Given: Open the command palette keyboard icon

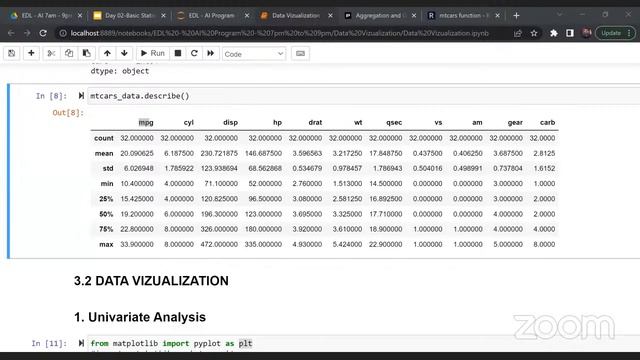Looking at the screenshot, I should click(x=300, y=53).
